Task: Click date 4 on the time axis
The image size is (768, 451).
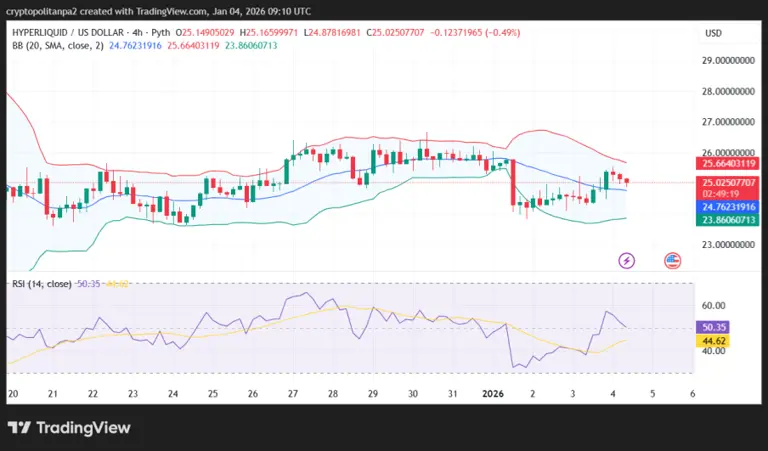Action: (612, 394)
